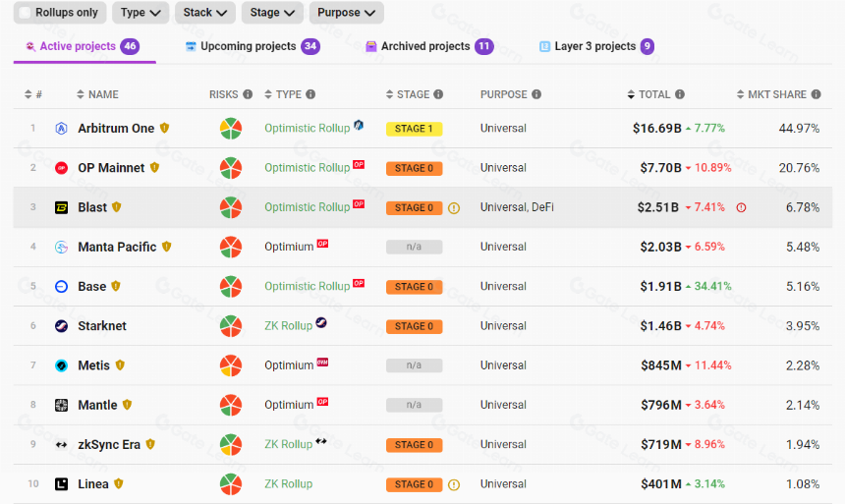Open the Stage filter dropdown

click(x=272, y=13)
